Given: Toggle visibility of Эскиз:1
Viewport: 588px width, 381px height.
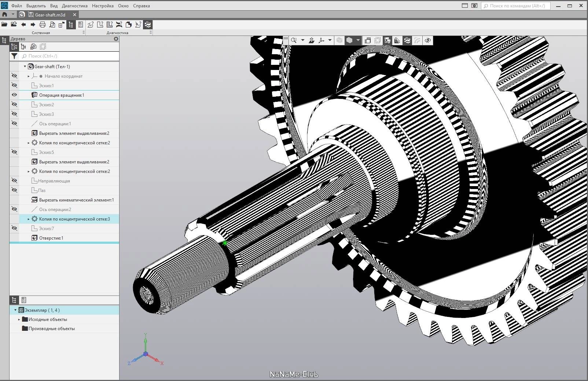Looking at the screenshot, I should pyautogui.click(x=14, y=85).
